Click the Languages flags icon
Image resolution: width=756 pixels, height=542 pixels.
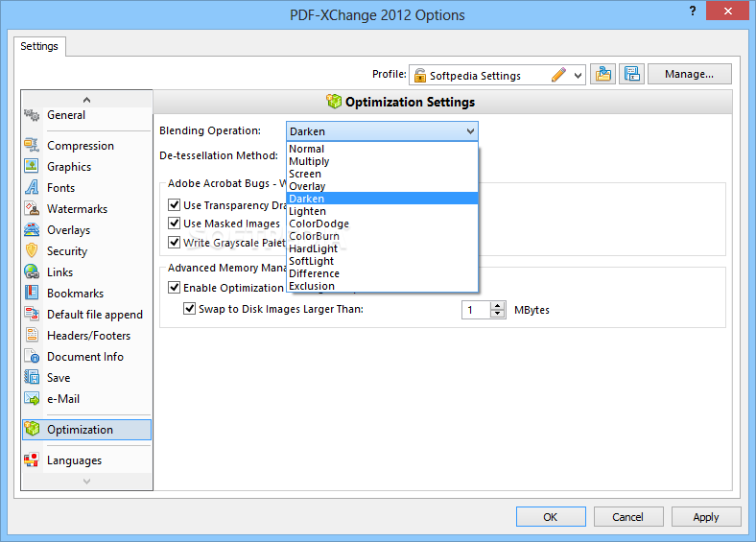32,460
